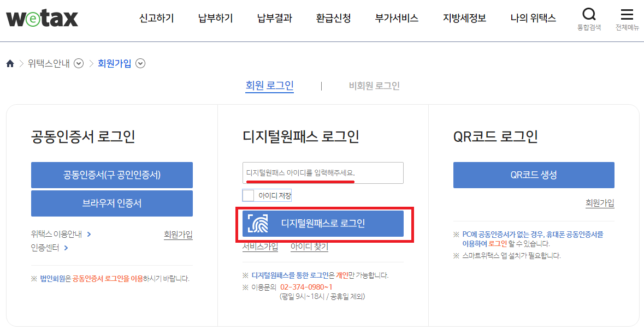Focus the 디지털원패스 아이디 input field

[x=323, y=173]
